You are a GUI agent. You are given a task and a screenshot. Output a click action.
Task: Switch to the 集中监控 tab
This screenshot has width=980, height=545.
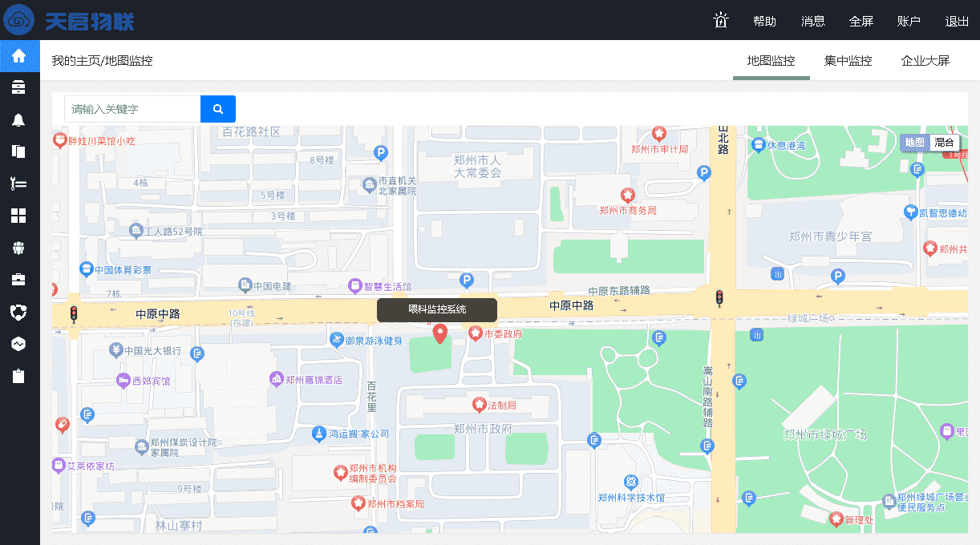(848, 61)
